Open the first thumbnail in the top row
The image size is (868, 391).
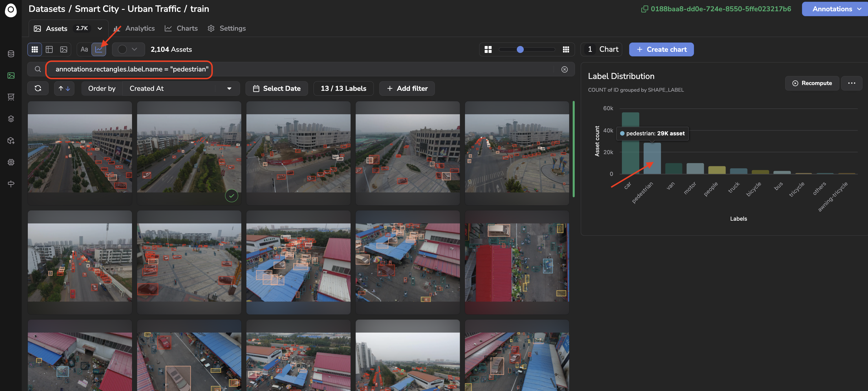[80, 154]
